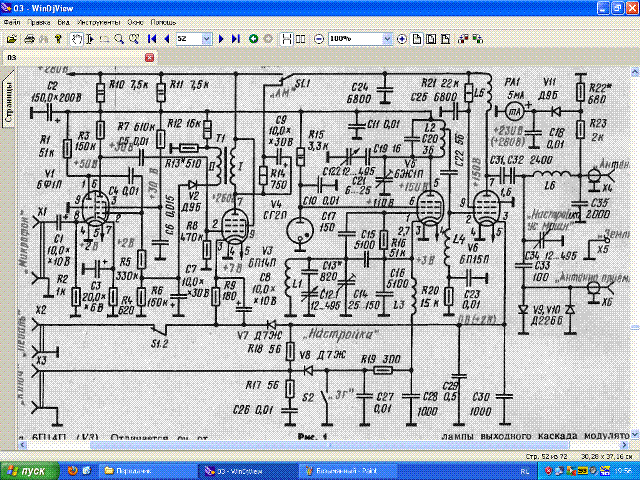Screen dimensions: 640x480
Task: Click the horizontal scrollbar thumb
Action: pos(329,444)
